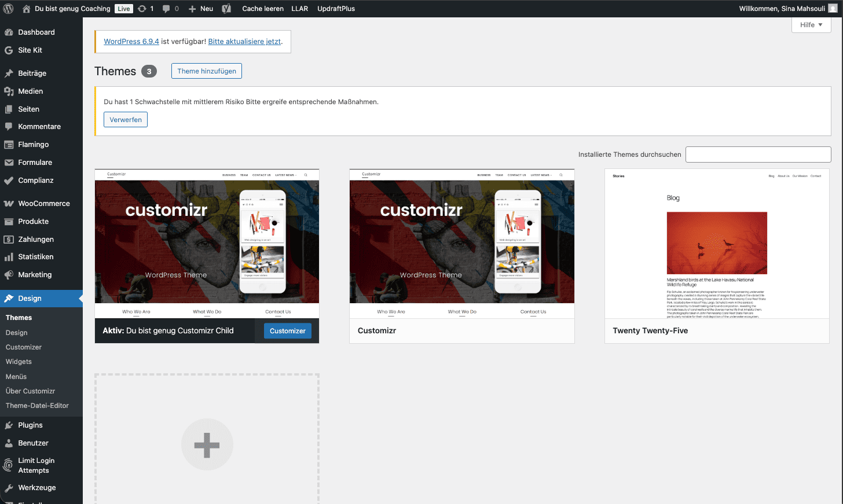Open the Neu new content menu

click(x=201, y=9)
